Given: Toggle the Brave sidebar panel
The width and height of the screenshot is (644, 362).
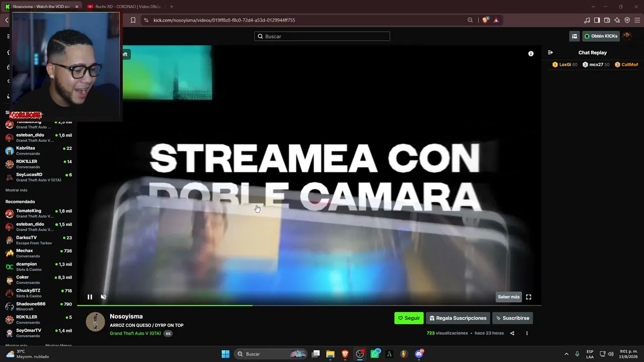Looking at the screenshot, I should 597,20.
